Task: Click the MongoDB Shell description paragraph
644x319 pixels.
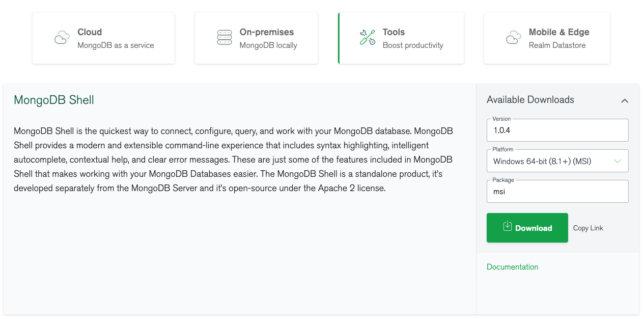Action: click(233, 159)
